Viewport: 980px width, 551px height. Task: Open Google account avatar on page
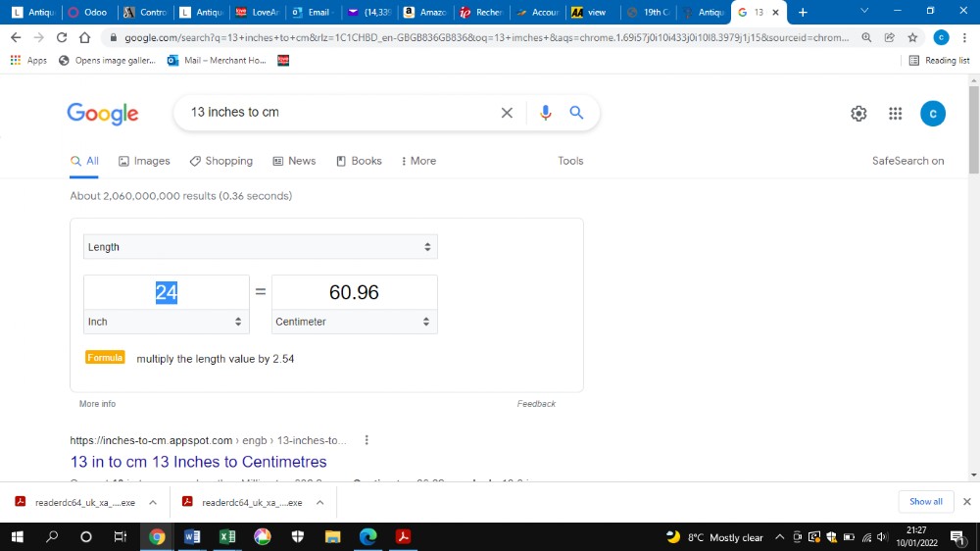tap(933, 113)
